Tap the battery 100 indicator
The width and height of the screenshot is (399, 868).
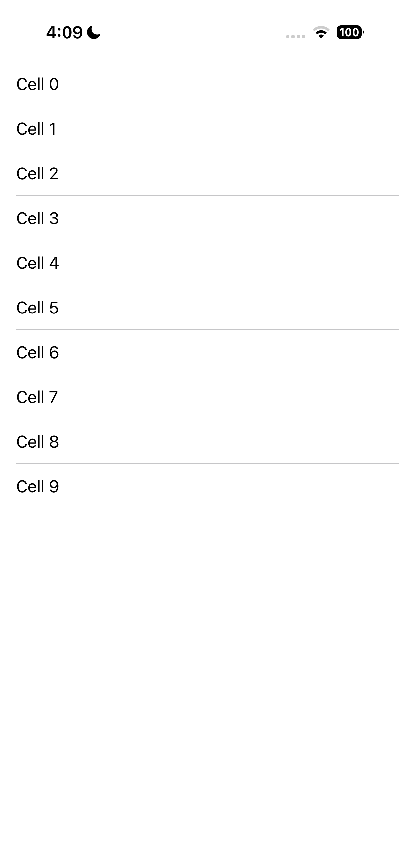tap(350, 32)
